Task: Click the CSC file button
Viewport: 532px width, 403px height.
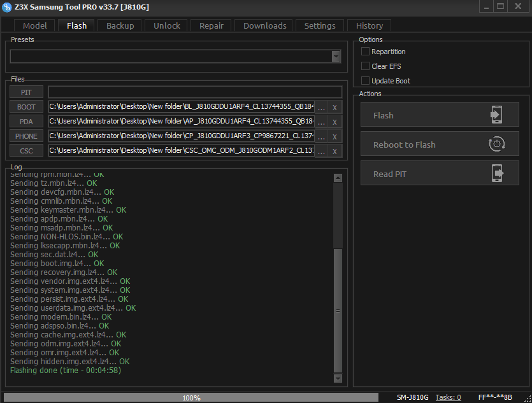Action: (27, 150)
